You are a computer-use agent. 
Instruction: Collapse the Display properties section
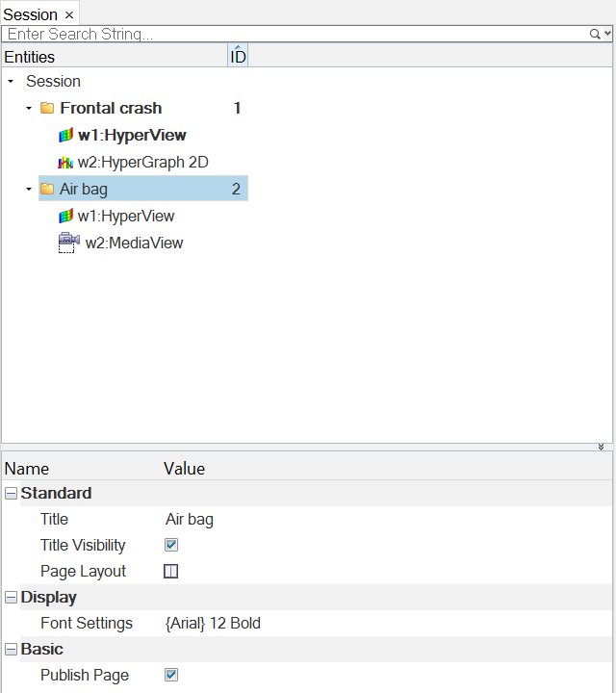tap(11, 598)
